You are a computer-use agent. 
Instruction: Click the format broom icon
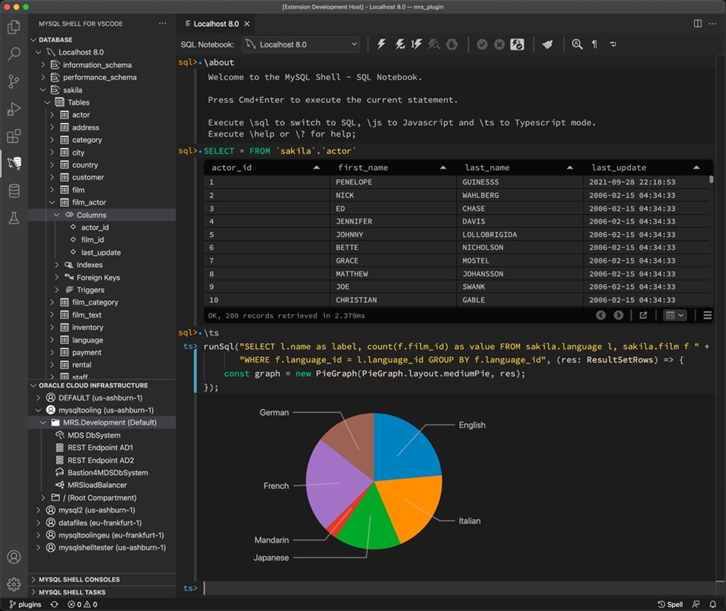[547, 44]
